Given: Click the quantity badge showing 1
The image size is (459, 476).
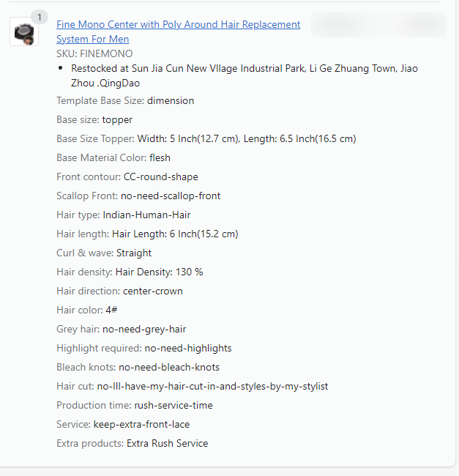Looking at the screenshot, I should pyautogui.click(x=38, y=17).
